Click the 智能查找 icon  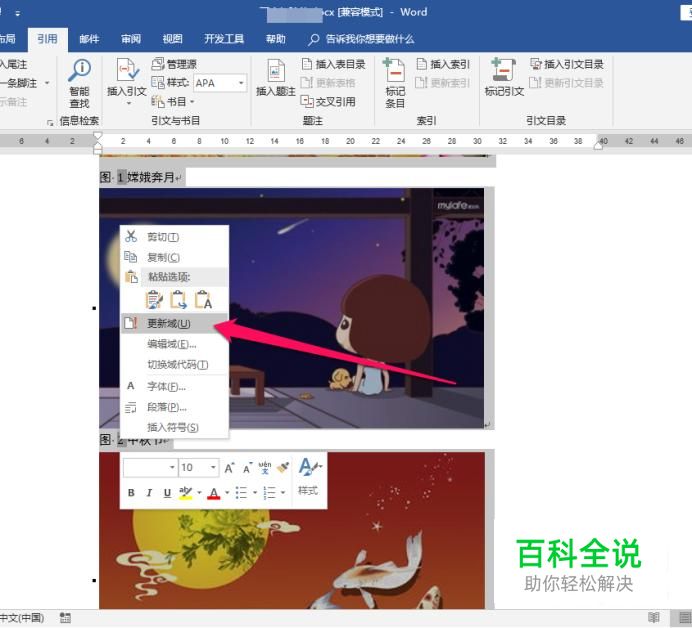[79, 84]
